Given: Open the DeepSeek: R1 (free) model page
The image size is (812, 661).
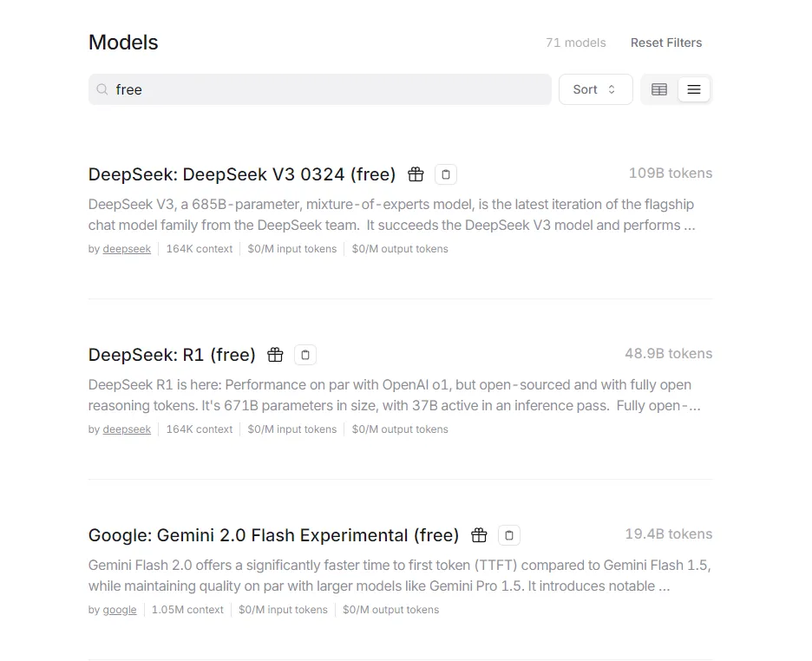Looking at the screenshot, I should point(172,355).
